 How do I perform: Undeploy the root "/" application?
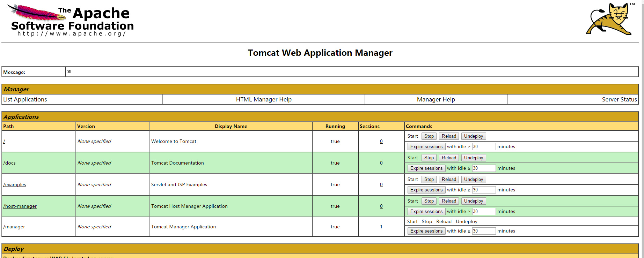474,136
